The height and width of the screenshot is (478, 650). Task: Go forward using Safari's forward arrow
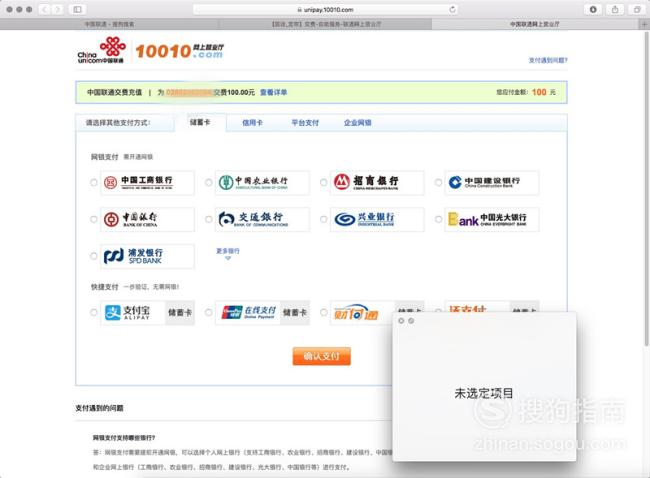(57, 9)
